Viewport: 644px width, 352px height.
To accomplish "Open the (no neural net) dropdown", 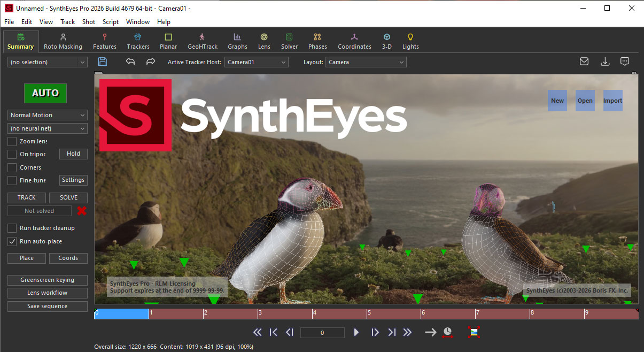I will coord(48,128).
